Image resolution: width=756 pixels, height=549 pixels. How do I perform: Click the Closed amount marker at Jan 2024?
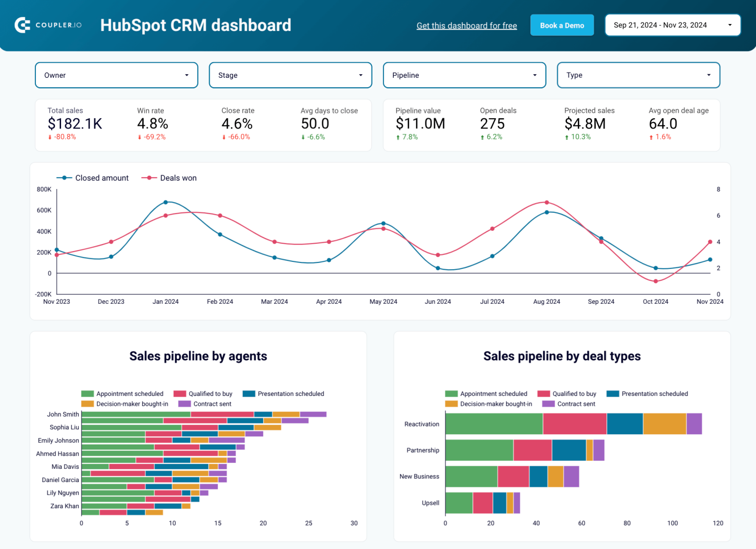pos(165,202)
